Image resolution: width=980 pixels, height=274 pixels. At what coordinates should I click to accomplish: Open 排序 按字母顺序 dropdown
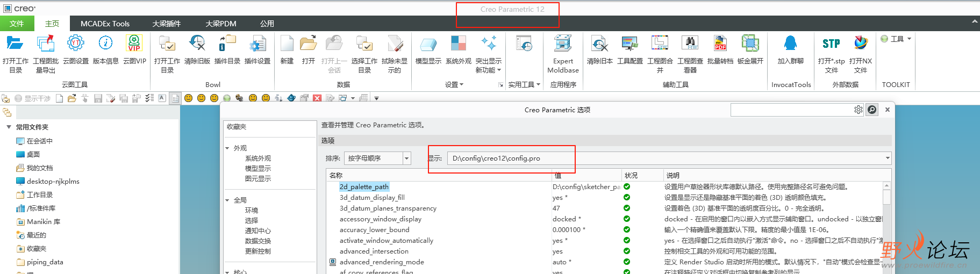point(407,158)
